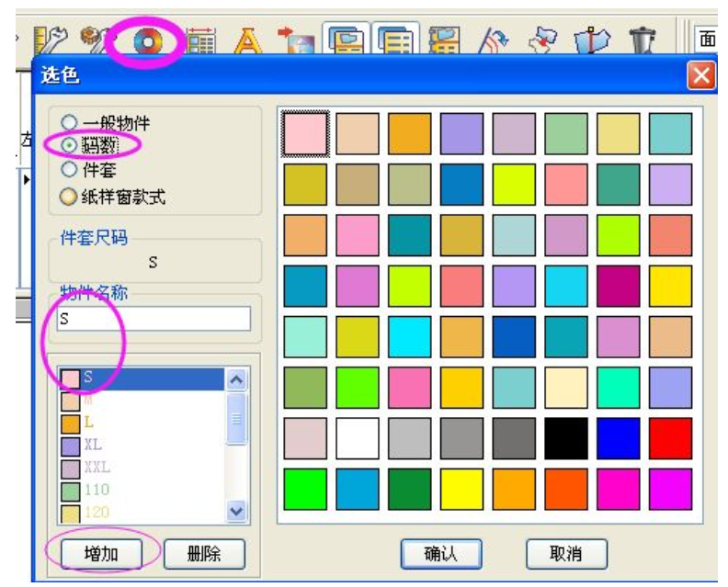Click the size list scrollbar thumb

(237, 419)
